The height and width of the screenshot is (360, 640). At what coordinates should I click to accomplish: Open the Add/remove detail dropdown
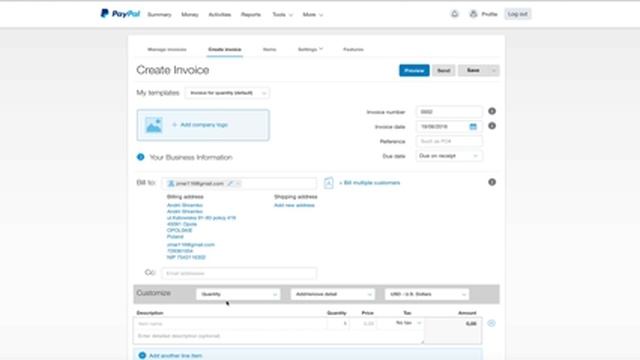pos(333,294)
